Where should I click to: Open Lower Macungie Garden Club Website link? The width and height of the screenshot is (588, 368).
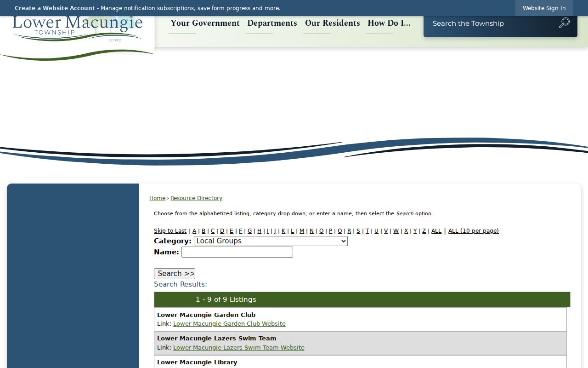point(229,324)
